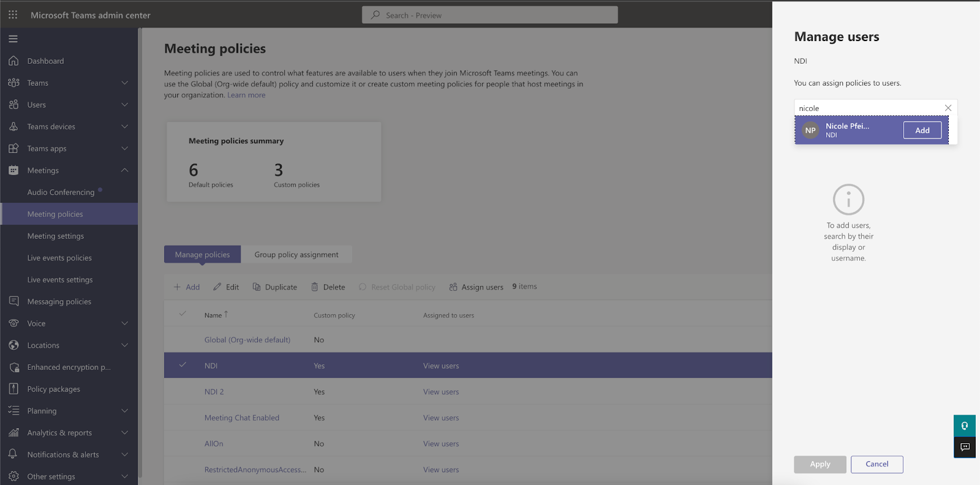
Task: Expand the Locations menu chevron
Action: pyautogui.click(x=125, y=345)
